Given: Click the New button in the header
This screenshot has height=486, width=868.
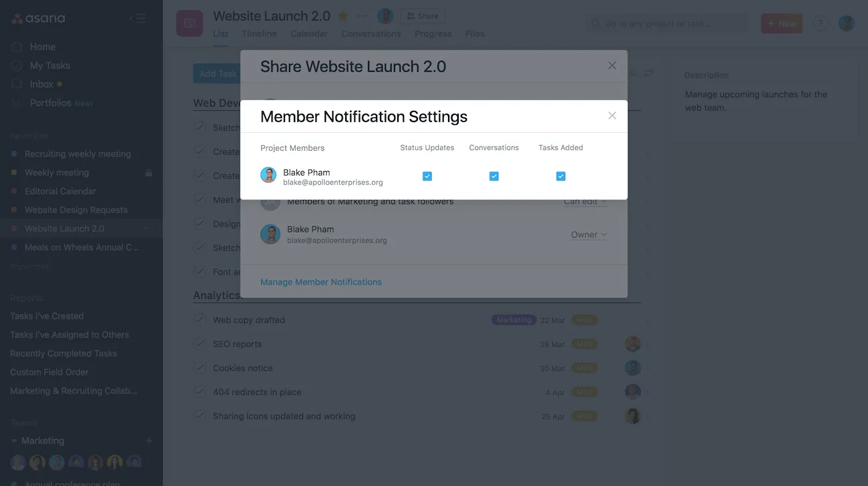Looking at the screenshot, I should coord(781,22).
